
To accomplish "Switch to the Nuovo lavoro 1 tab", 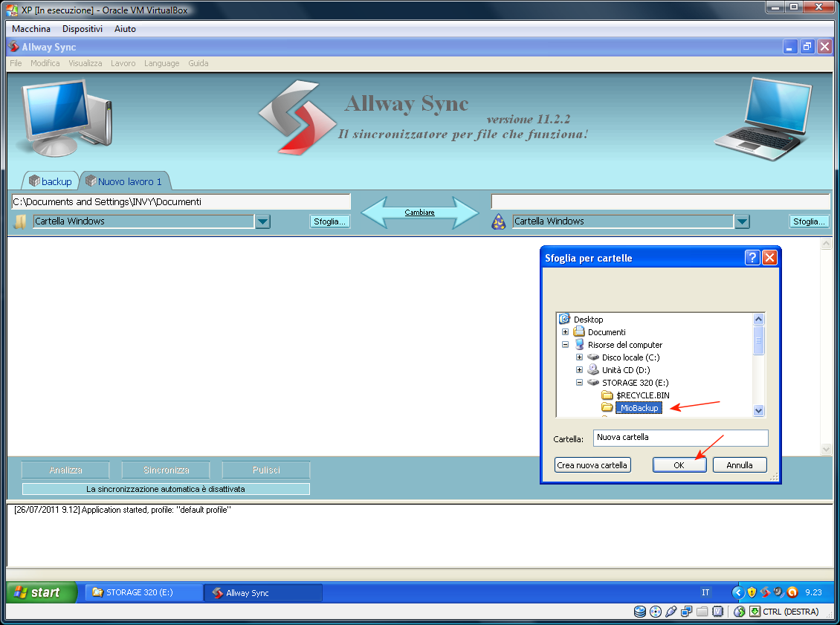I will (x=124, y=181).
